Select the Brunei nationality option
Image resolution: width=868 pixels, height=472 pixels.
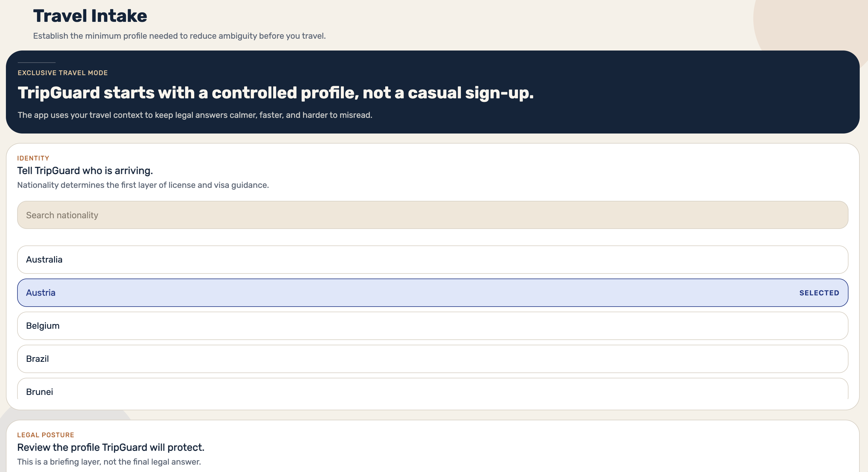tap(433, 389)
